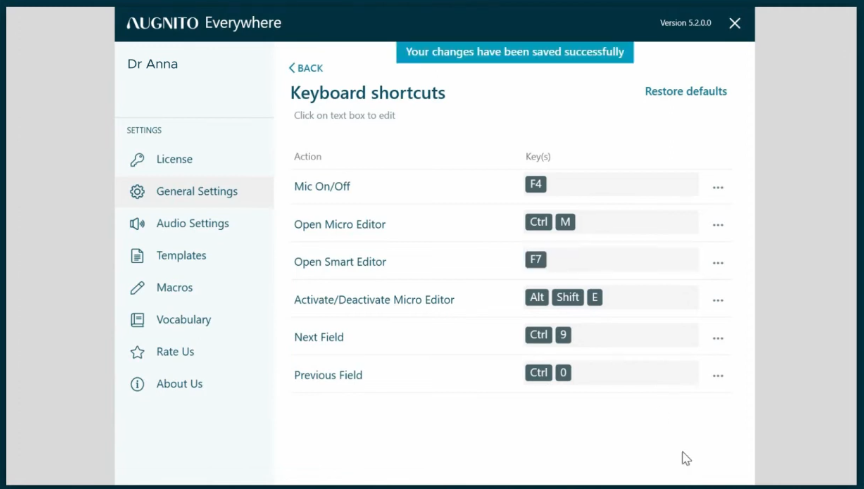Image resolution: width=864 pixels, height=489 pixels.
Task: Click the Vocabulary book icon
Action: 137,320
